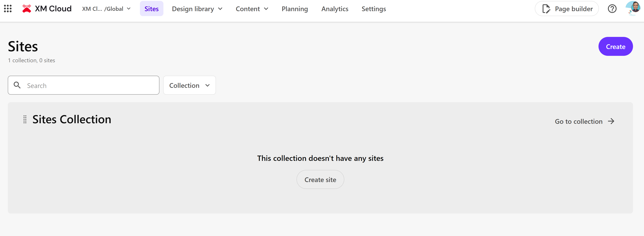The width and height of the screenshot is (644, 236).
Task: Click the Create site button
Action: [320, 179]
